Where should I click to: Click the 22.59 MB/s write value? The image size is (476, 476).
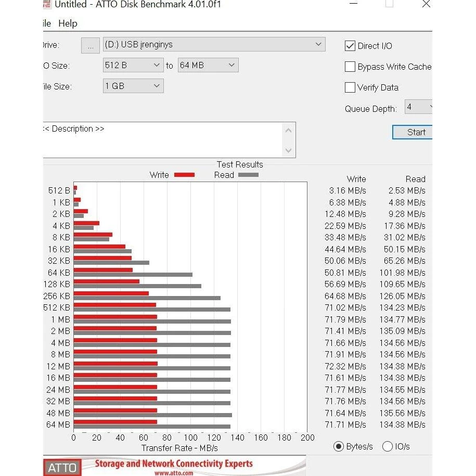(x=345, y=226)
